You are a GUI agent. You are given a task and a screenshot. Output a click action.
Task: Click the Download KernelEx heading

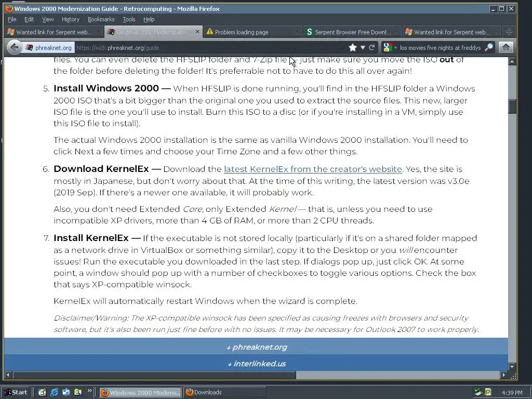[101, 169]
